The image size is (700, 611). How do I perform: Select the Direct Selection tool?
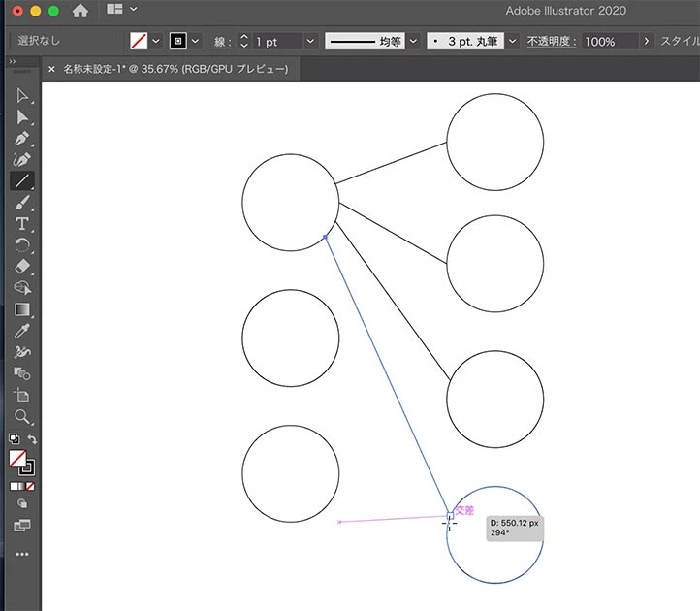point(22,117)
